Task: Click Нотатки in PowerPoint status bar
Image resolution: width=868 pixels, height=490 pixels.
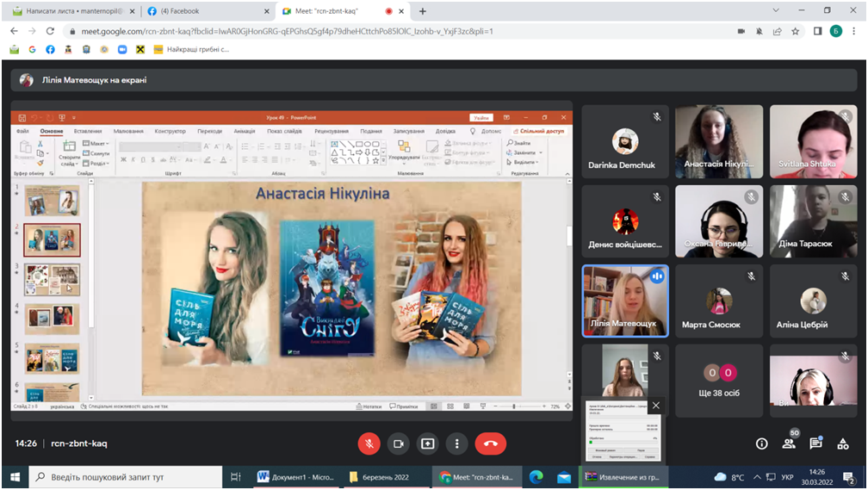Action: click(x=369, y=406)
